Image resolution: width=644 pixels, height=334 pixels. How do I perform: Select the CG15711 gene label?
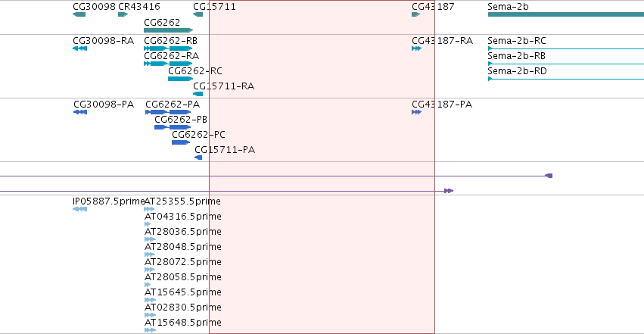point(214,7)
